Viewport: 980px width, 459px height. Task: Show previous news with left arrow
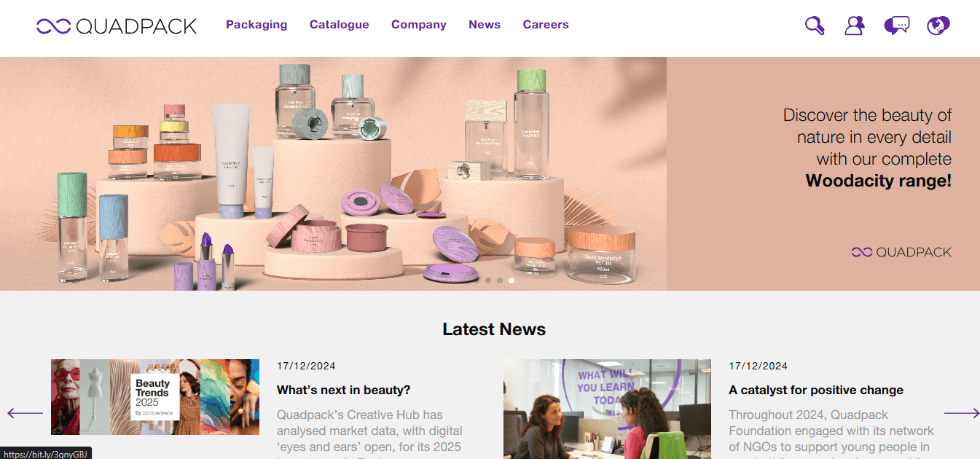[x=25, y=413]
